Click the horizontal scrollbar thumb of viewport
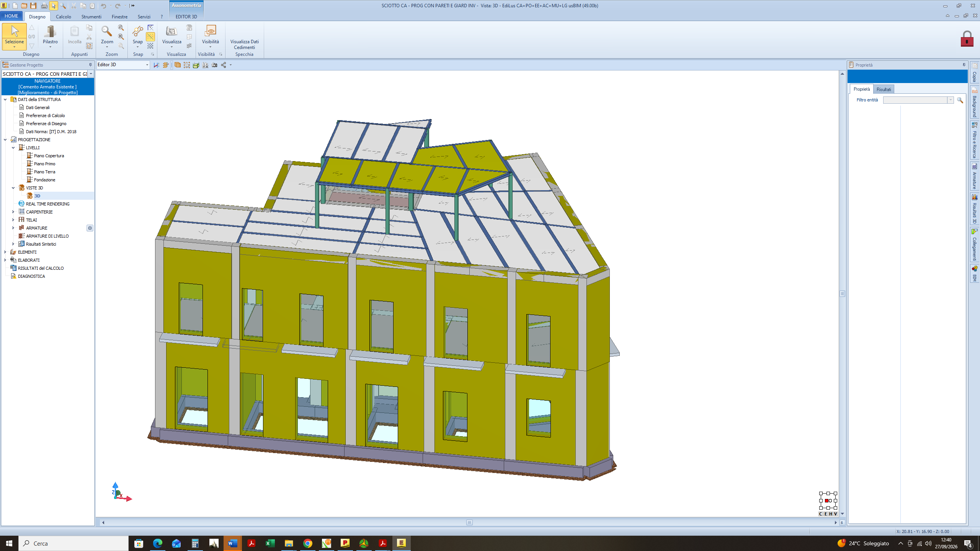Viewport: 980px width, 551px height. click(x=469, y=522)
